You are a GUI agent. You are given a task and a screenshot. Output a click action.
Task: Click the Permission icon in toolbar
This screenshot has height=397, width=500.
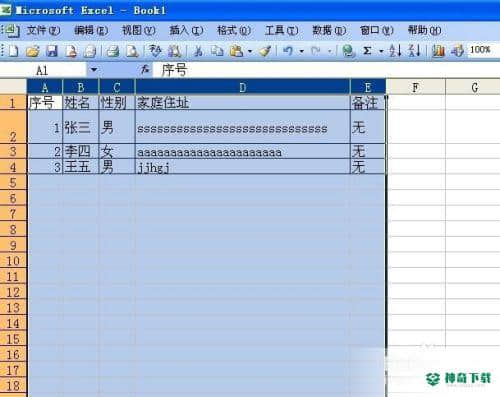point(71,51)
